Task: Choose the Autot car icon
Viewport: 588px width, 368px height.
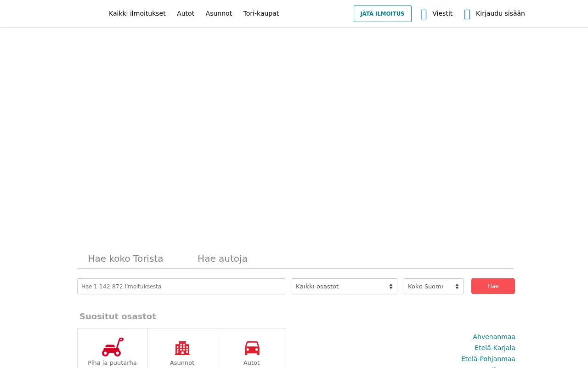Action: (252, 348)
